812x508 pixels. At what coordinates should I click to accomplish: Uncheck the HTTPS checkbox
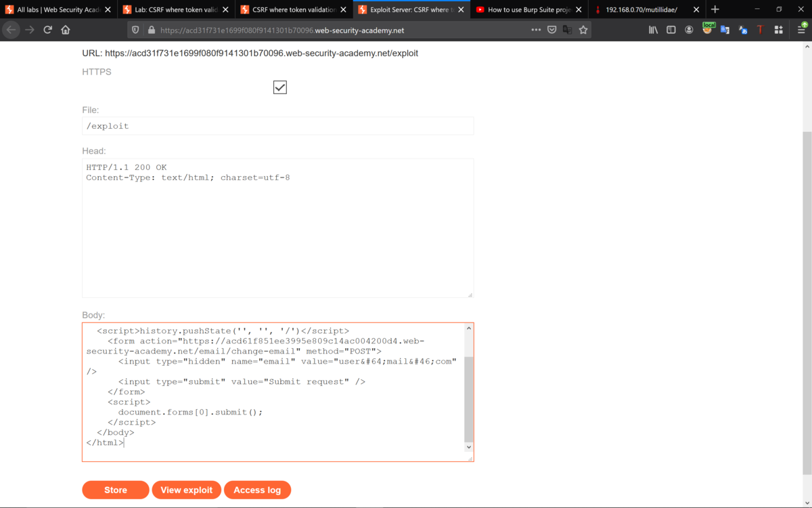point(280,87)
